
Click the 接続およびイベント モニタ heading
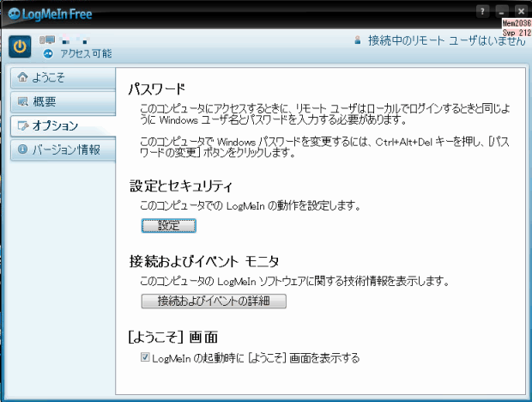(204, 262)
